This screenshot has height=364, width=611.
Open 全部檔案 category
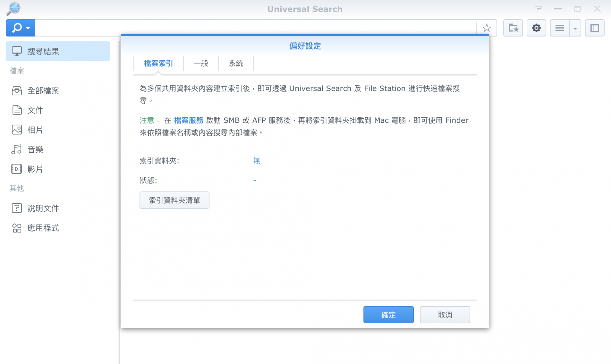point(43,91)
